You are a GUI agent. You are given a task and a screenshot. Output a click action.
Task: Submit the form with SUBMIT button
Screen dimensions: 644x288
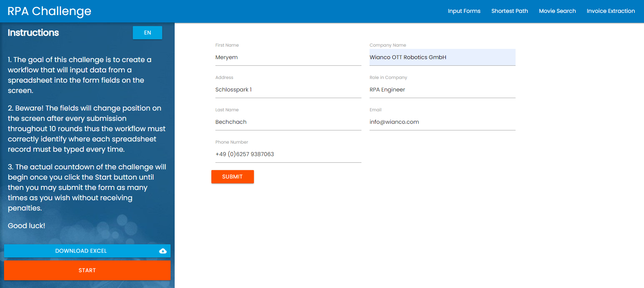[x=232, y=177]
